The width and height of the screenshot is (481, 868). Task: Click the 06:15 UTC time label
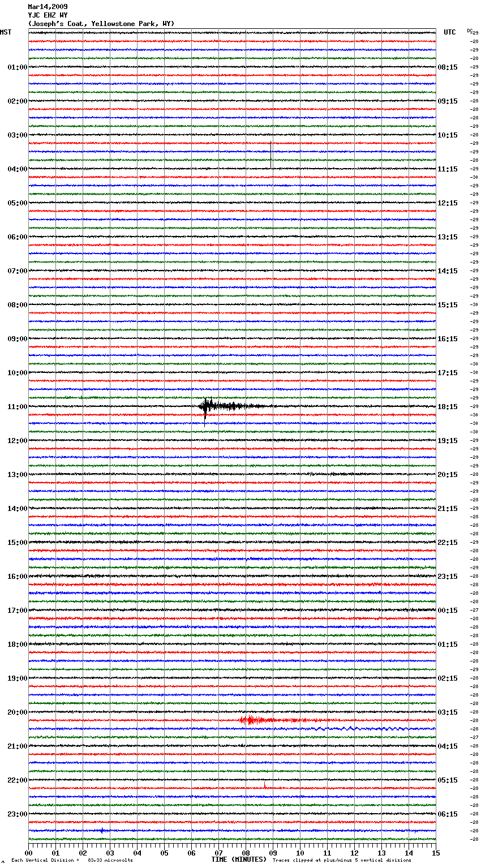click(448, 814)
